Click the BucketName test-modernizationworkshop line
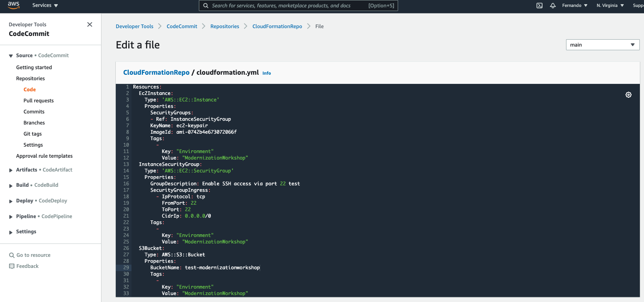This screenshot has height=302, width=644. point(205,267)
